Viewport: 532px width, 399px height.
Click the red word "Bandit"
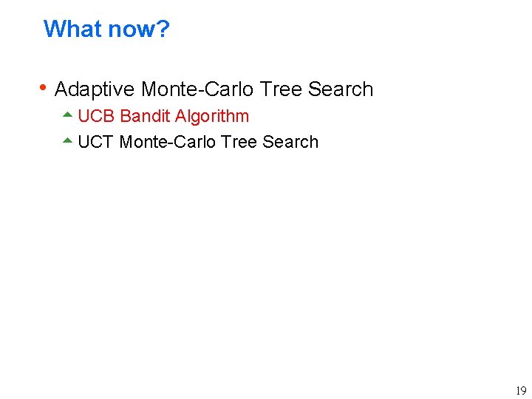145,116
